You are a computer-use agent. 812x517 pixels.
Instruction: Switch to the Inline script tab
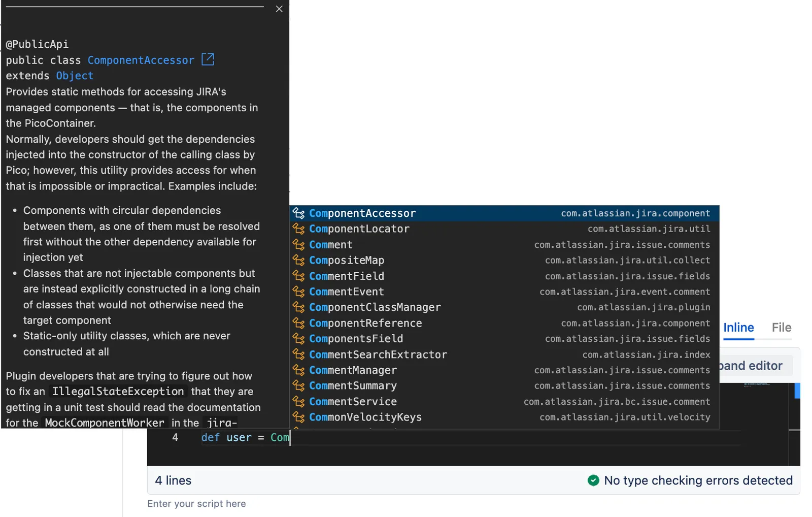coord(738,328)
